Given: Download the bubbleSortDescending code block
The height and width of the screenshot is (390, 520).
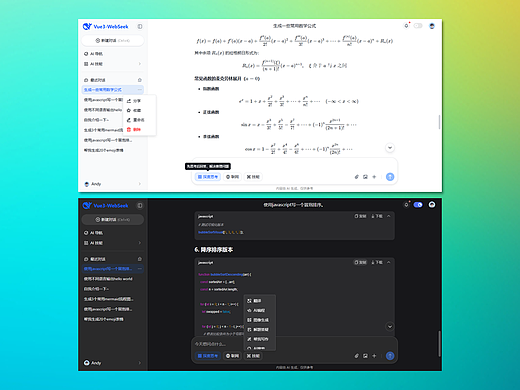Looking at the screenshot, I should [377, 263].
